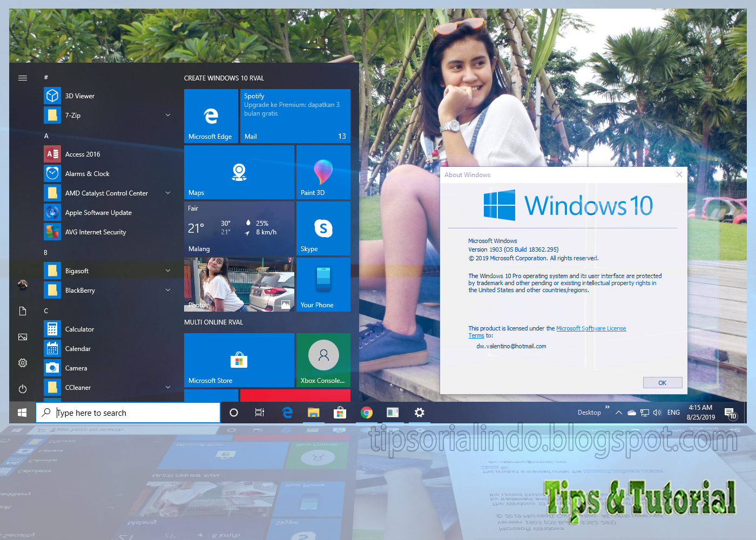Launch Edge from the taskbar
756x540 pixels.
click(287, 413)
